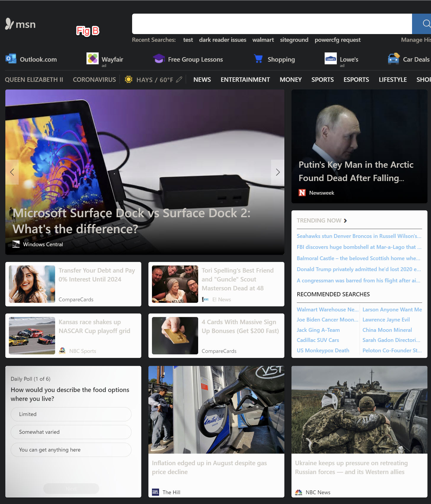Search recommended 'US Monkeypox Death'
Screen dimensions: 431x504
(x=323, y=351)
